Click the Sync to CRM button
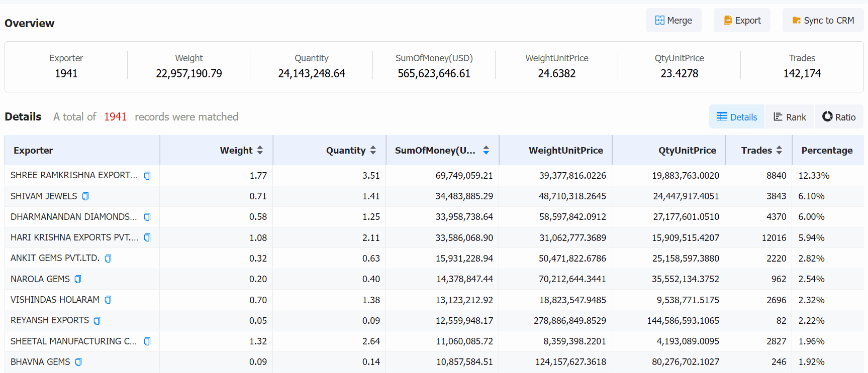Image resolution: width=868 pixels, height=373 pixels. coord(823,21)
